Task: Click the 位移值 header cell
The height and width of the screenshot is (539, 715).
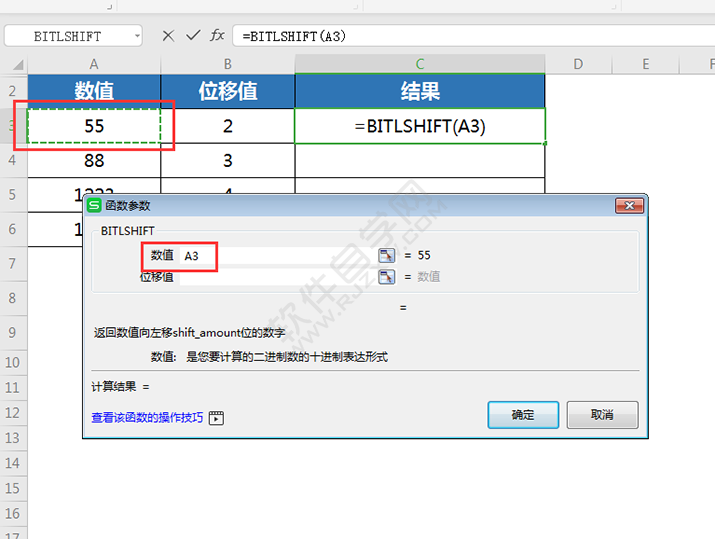Action: [228, 91]
